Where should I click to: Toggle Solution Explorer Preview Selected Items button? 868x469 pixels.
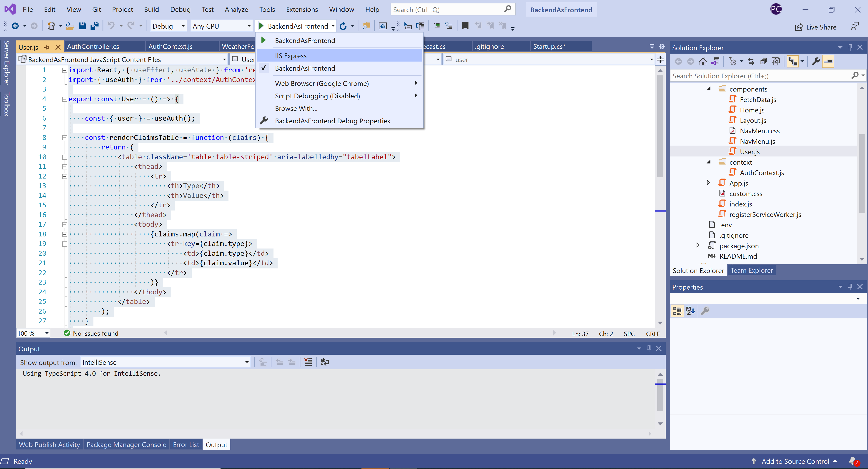tap(828, 61)
